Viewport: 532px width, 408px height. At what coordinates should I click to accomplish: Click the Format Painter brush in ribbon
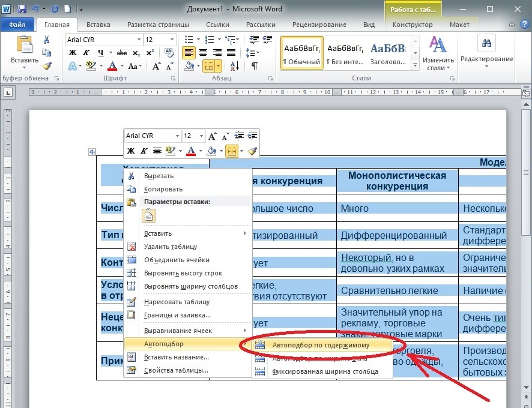(47, 65)
